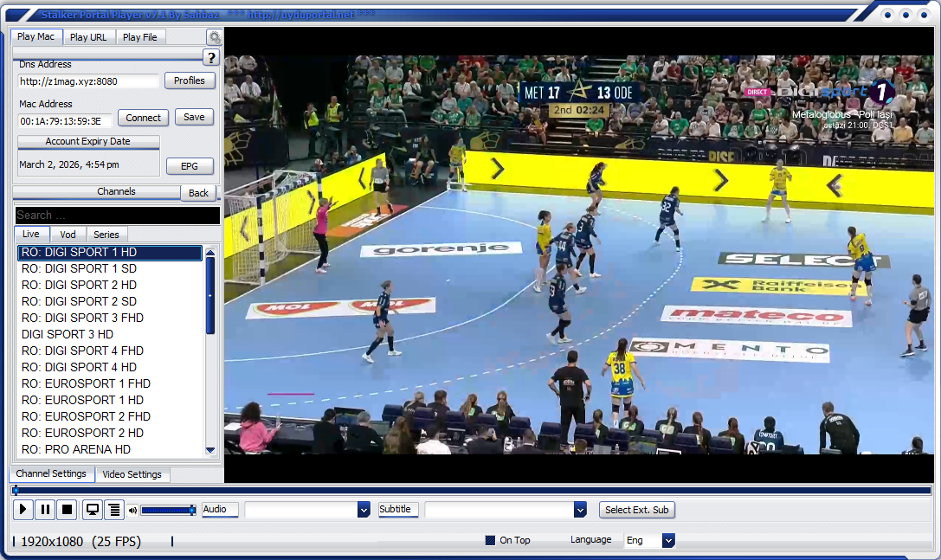Select channel RO: DIGI SPORT 1 SD
Viewport: 941px width, 560px height.
tap(110, 269)
